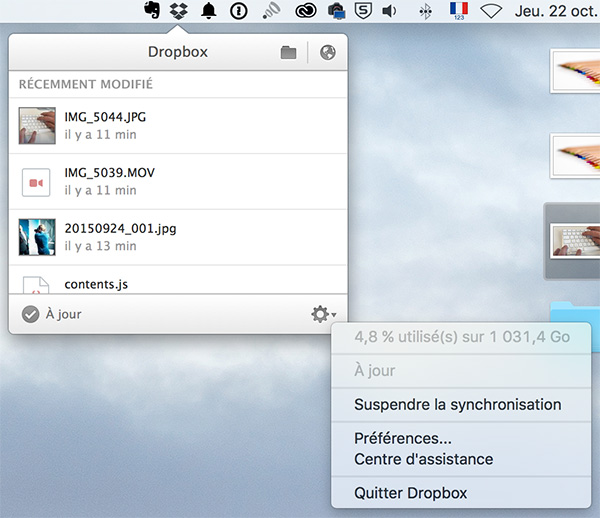This screenshot has height=518, width=600.
Task: Open the gear settings dropdown in Dropbox
Action: [x=323, y=314]
